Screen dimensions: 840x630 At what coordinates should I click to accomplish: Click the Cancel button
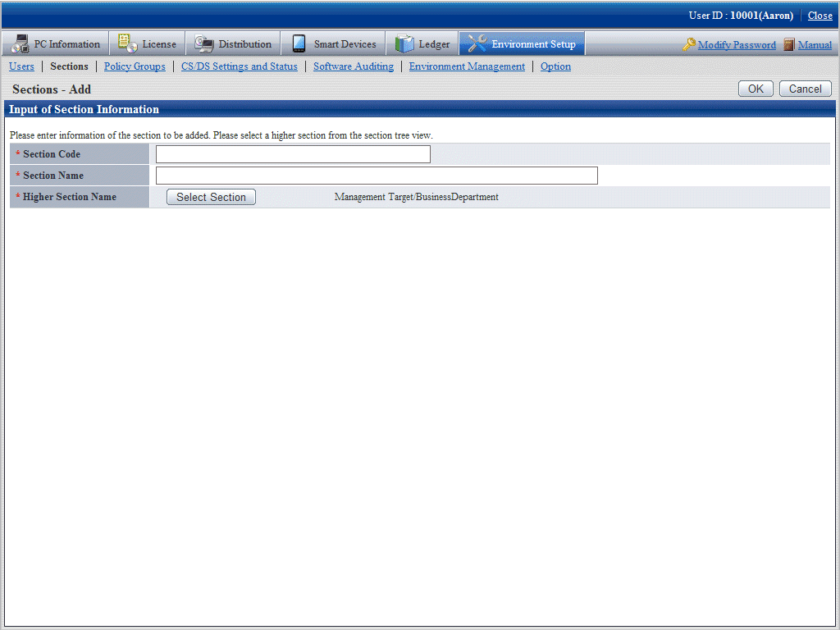[806, 89]
